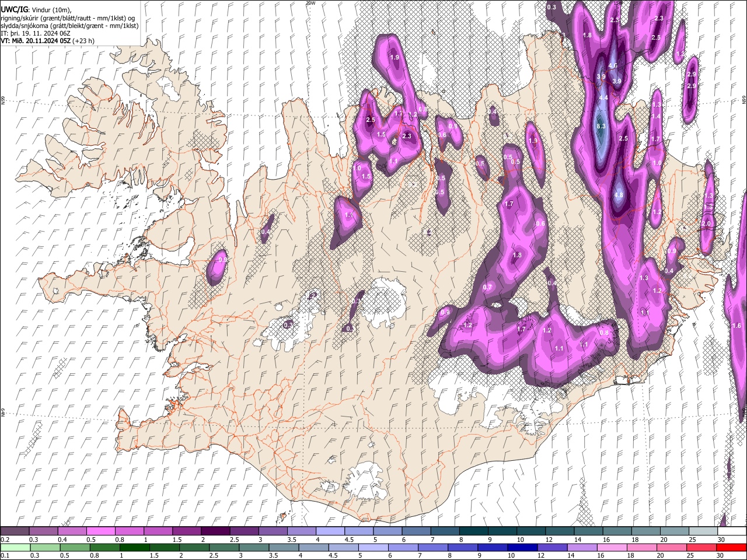Image resolution: width=747 pixels, height=560 pixels.
Task: Click the 'VT: Mið. 20.11.2024 05Z' valid time
Action: click(x=36, y=41)
